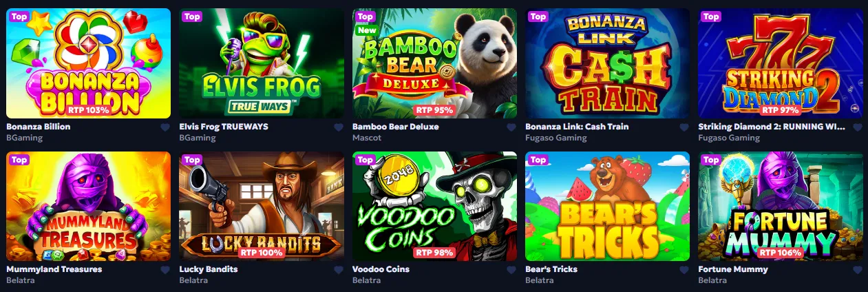Click the heart icon beside Bear's Tricks
868x292 pixels.
[x=684, y=270]
